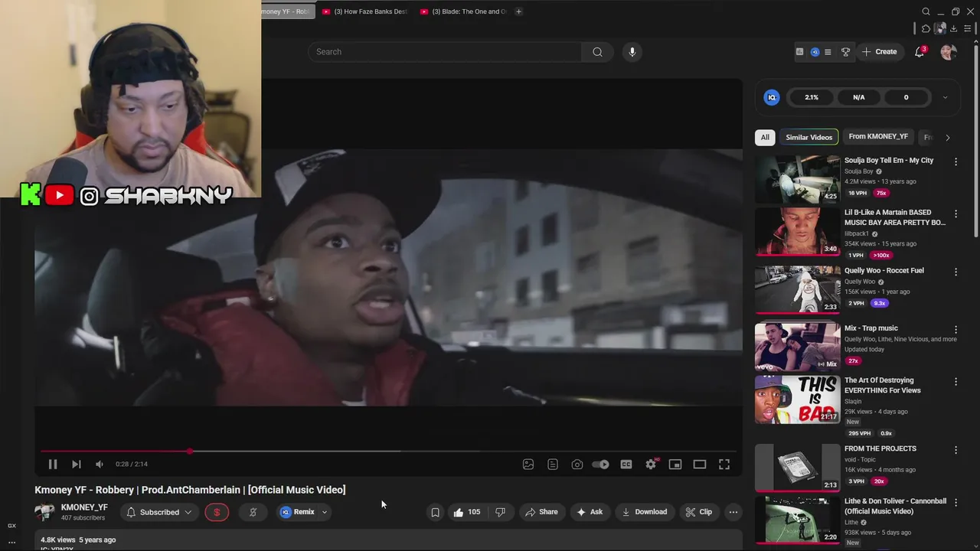Open the player settings gear
Screen dimensions: 980x551
coord(651,464)
